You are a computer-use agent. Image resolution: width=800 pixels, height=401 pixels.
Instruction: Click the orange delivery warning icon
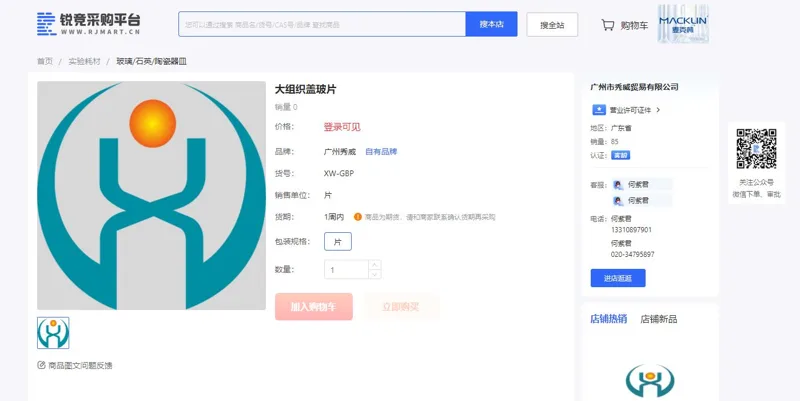(358, 217)
